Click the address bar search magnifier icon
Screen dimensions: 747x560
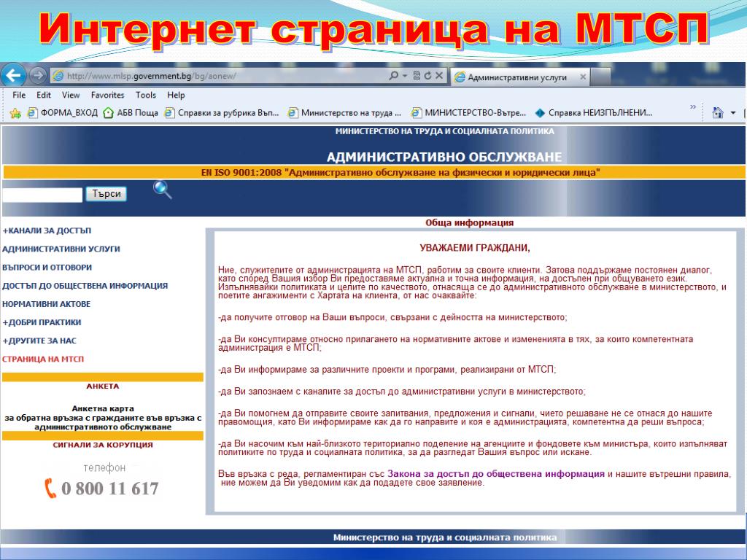point(393,76)
